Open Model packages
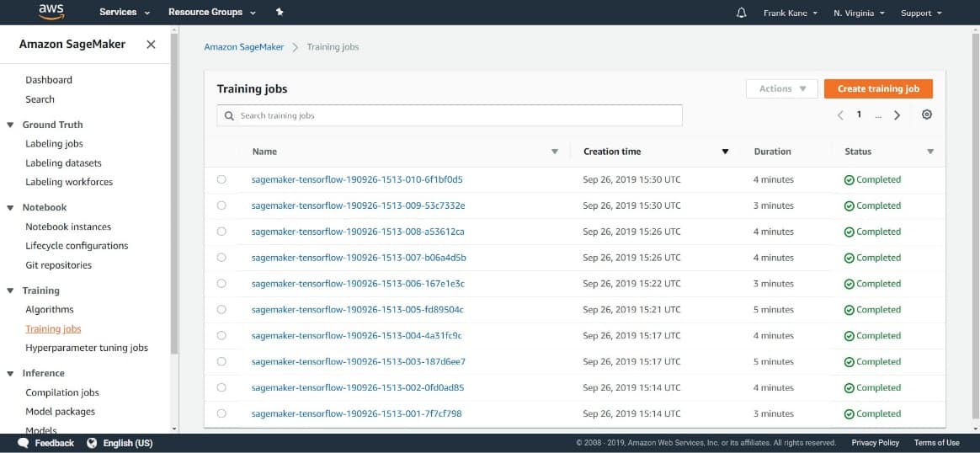 (61, 412)
